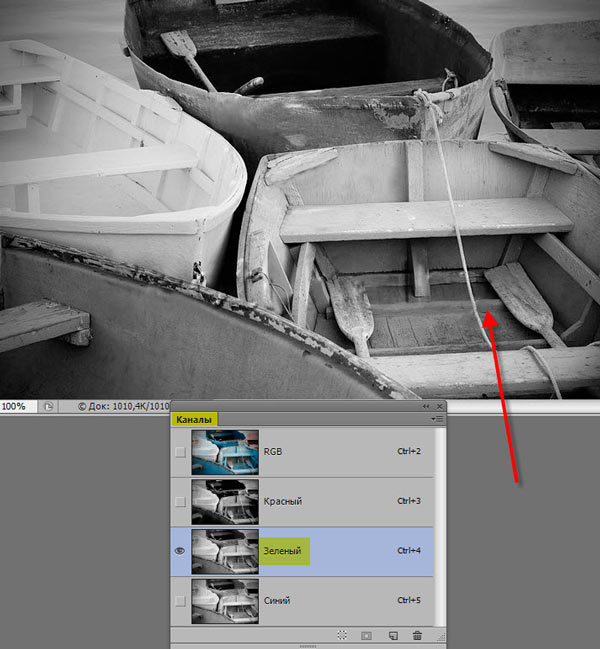Enable visibility of Красный channel

[180, 502]
